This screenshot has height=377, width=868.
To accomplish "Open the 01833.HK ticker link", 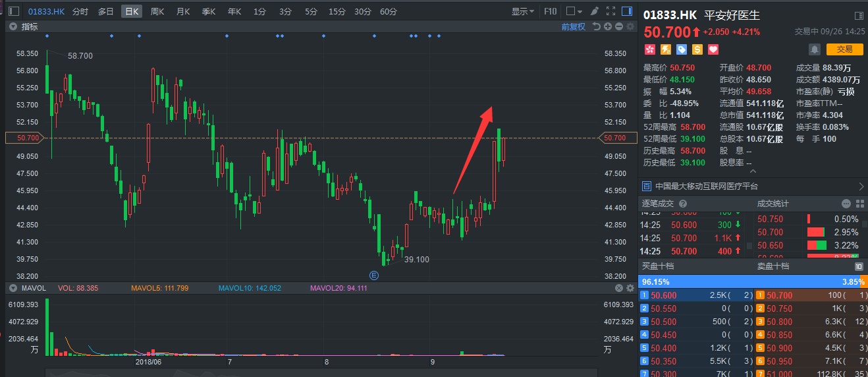I will 47,11.
